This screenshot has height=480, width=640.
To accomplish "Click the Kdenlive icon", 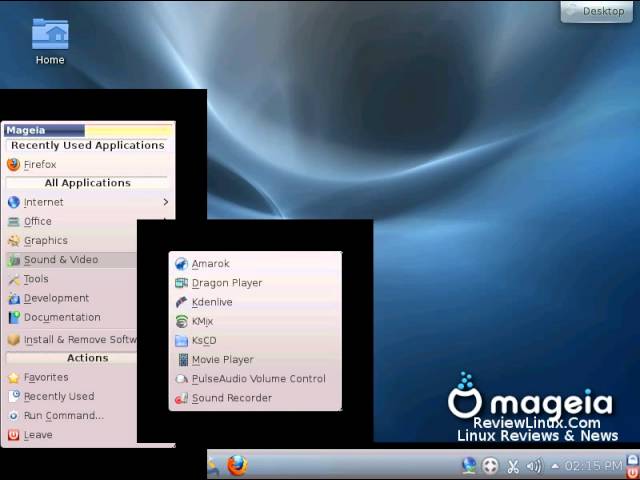I will click(x=181, y=302).
